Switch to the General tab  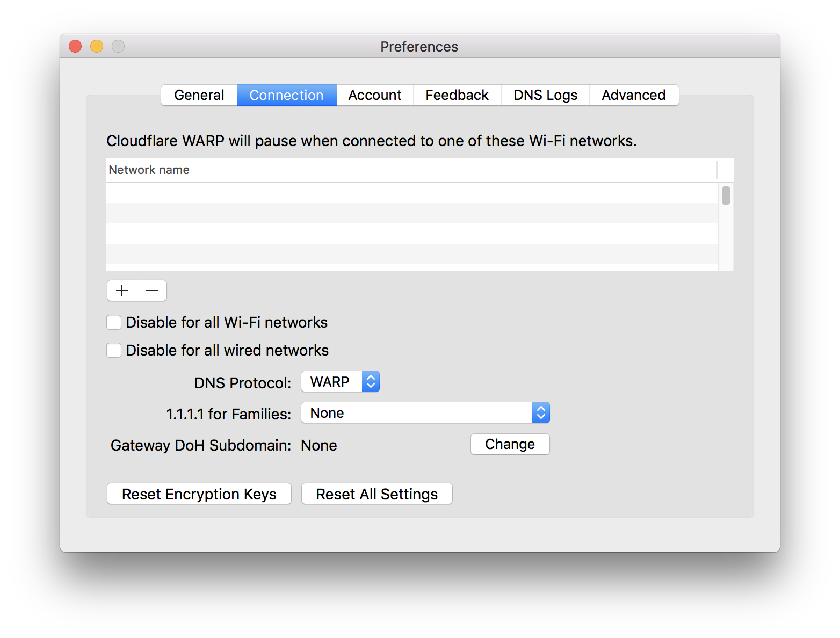[199, 95]
